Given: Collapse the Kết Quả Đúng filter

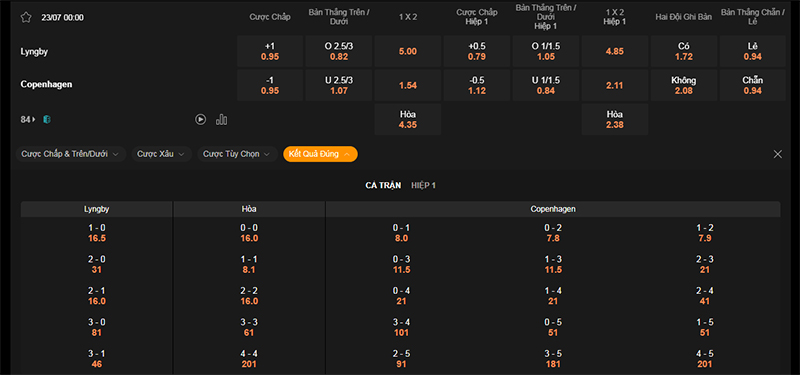Looking at the screenshot, I should point(320,154).
